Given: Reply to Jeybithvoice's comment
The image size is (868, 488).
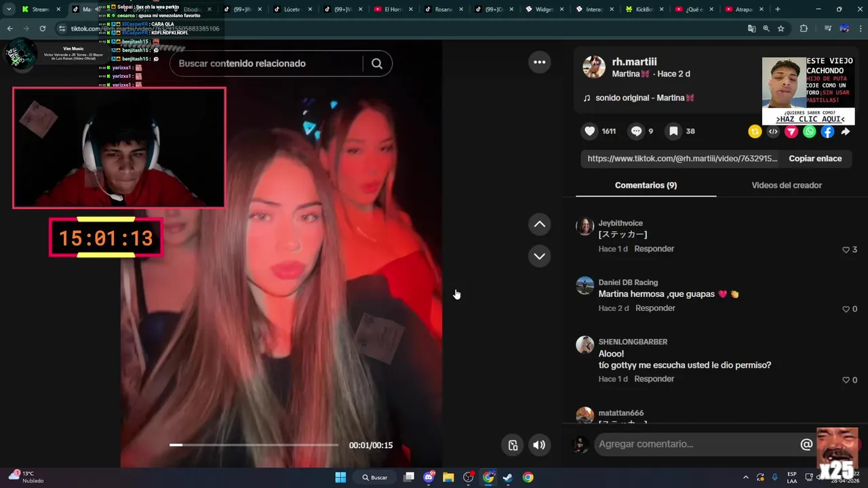Looking at the screenshot, I should [x=654, y=249].
